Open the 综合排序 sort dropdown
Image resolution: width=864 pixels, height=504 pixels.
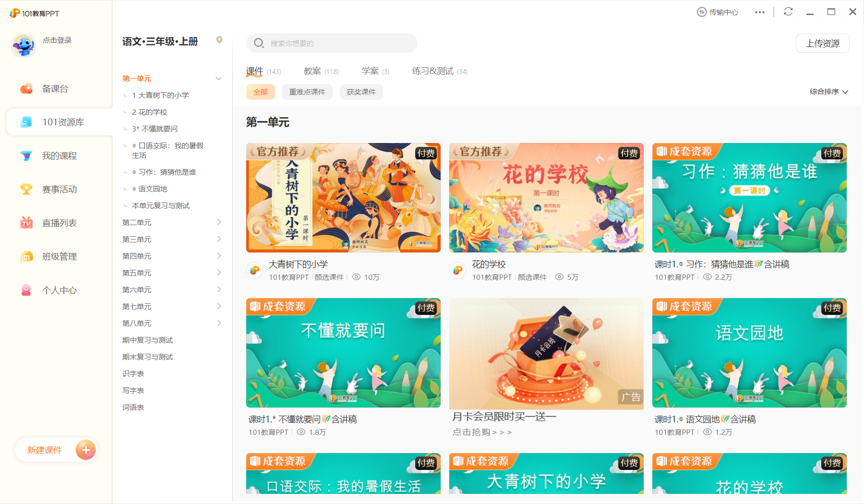click(829, 92)
